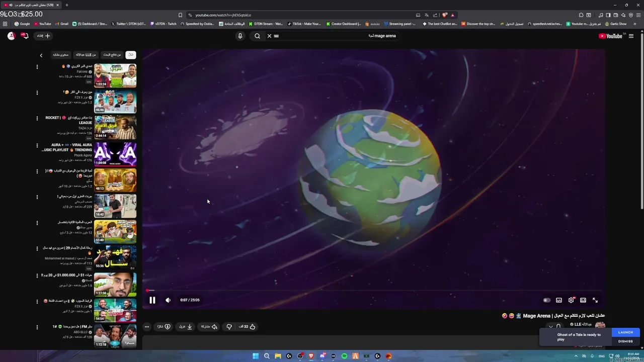Open the account avatar menu
Viewport: 644px width, 362px height.
pyautogui.click(x=11, y=36)
